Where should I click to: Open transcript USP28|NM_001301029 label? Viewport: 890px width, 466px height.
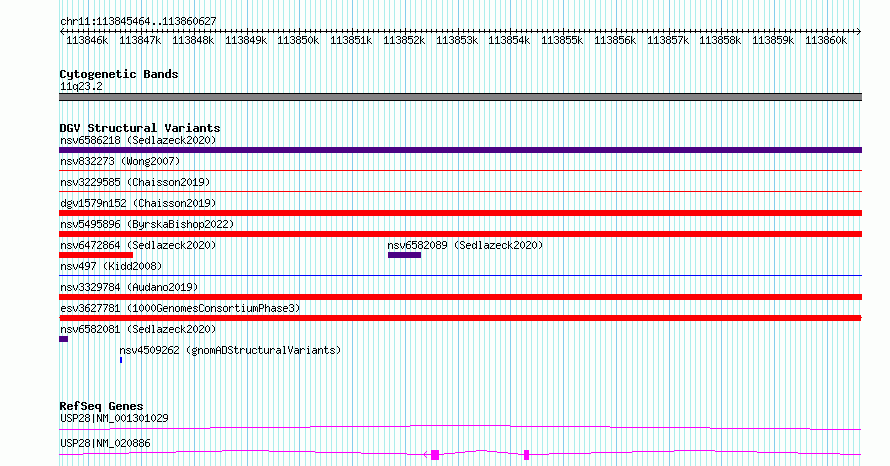pos(114,418)
